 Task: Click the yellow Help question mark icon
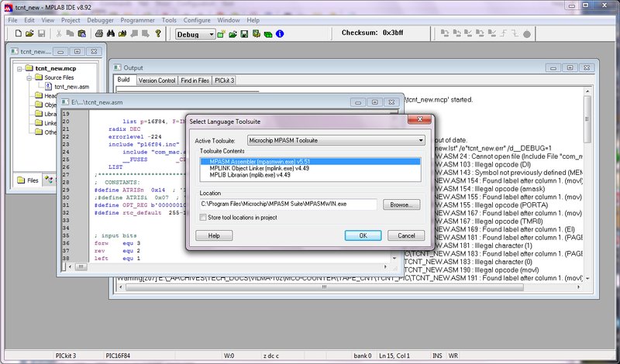[x=158, y=33]
